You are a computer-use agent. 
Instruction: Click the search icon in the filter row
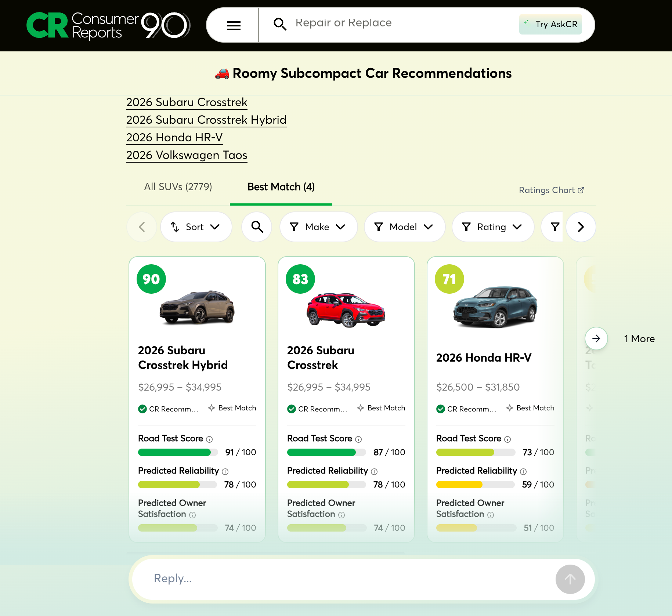pos(257,227)
